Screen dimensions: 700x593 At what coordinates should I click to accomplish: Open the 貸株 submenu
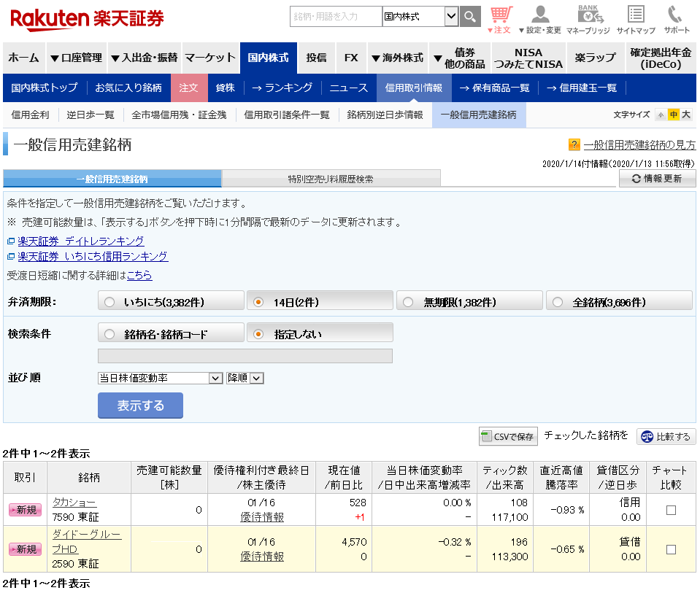click(225, 88)
